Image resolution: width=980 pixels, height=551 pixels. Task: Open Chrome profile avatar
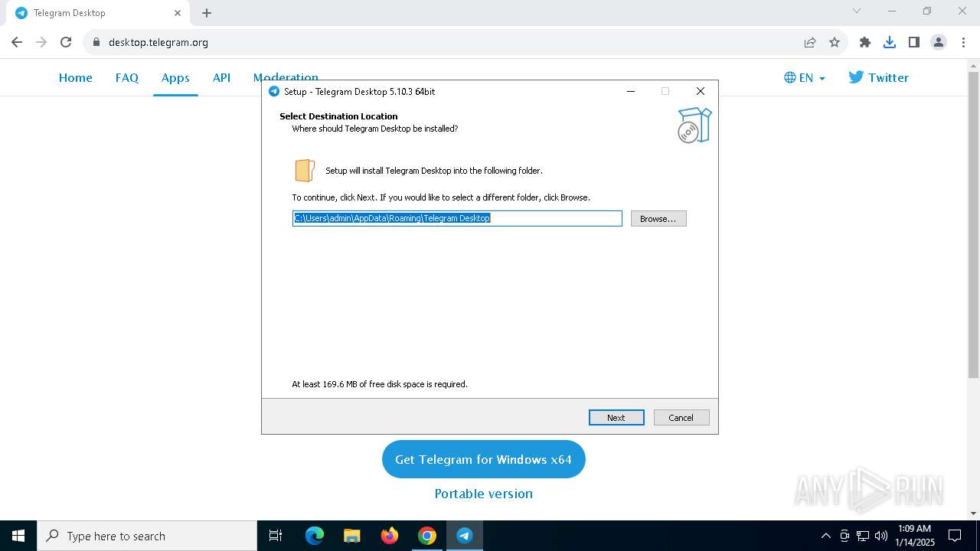939,42
